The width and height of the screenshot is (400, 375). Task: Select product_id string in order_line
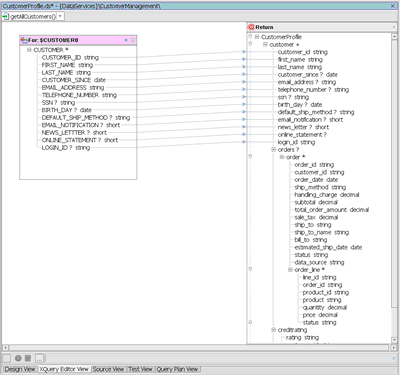pyautogui.click(x=326, y=292)
